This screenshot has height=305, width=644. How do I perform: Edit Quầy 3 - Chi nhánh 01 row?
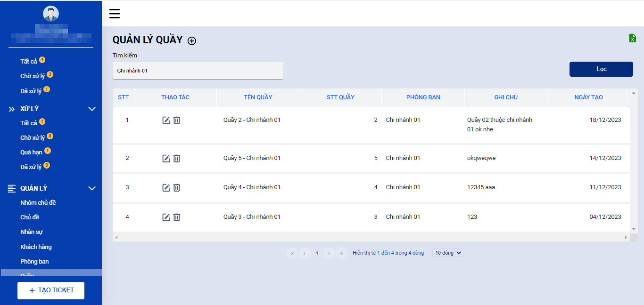(166, 217)
